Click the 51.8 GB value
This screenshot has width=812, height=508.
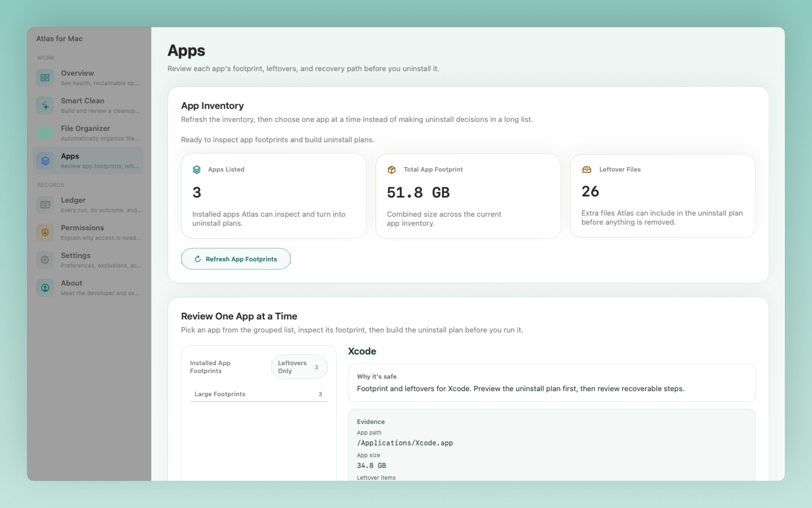(x=418, y=192)
